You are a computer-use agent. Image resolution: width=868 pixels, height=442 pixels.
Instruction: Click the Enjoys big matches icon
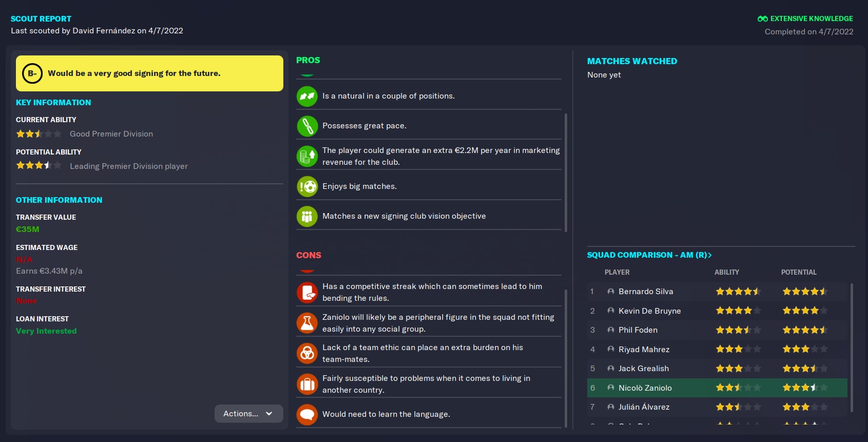(x=307, y=186)
